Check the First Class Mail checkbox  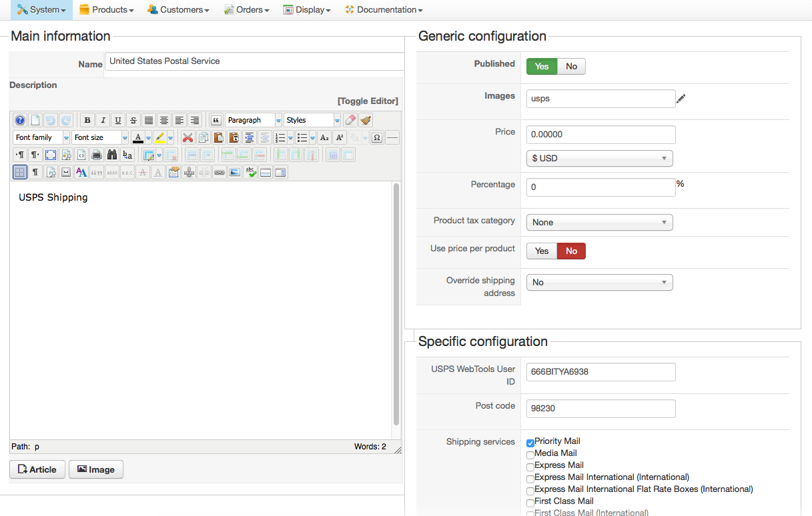530,502
